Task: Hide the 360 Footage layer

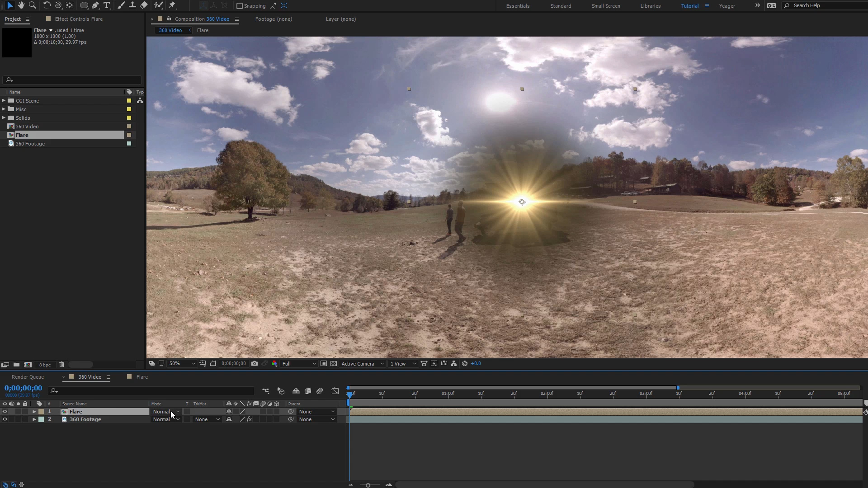Action: point(5,419)
